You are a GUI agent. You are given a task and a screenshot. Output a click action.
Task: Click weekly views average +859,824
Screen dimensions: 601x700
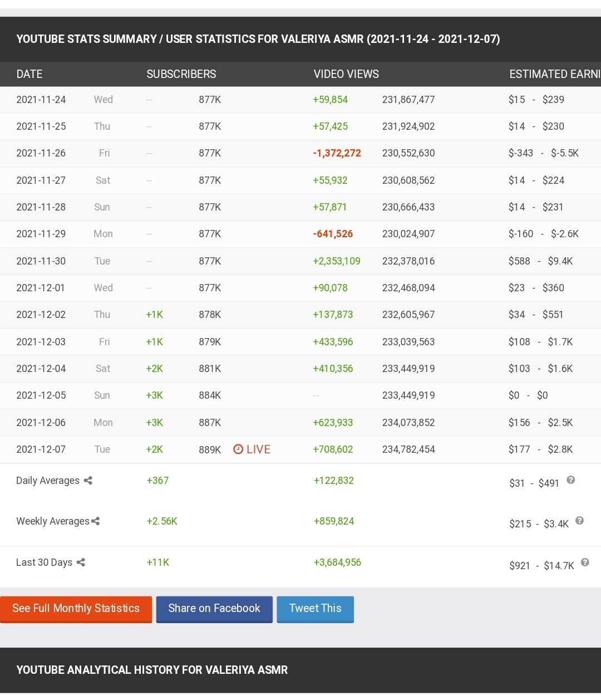click(x=334, y=521)
